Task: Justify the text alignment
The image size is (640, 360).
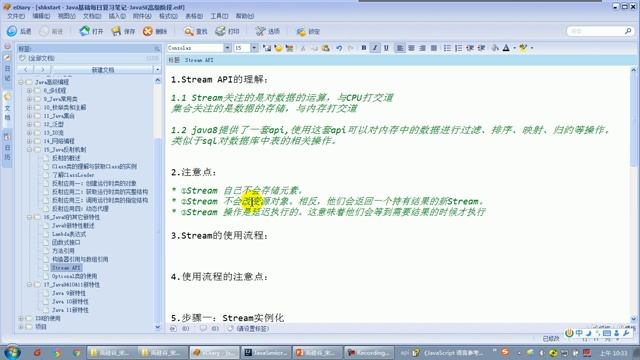Action: pyautogui.click(x=434, y=48)
